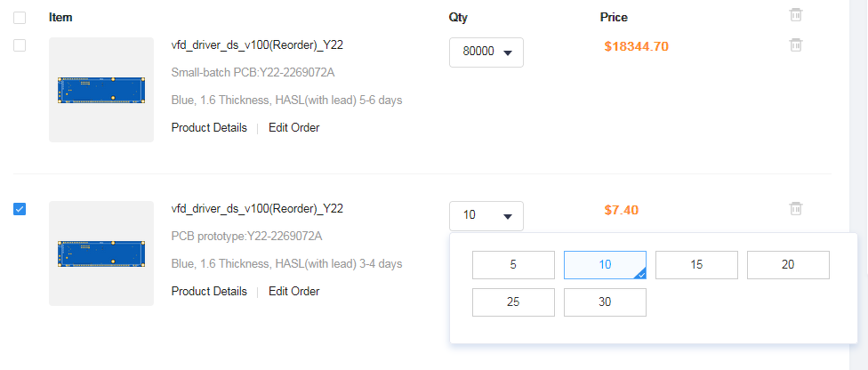Open Product Details for Small-batch PCB

pos(209,128)
